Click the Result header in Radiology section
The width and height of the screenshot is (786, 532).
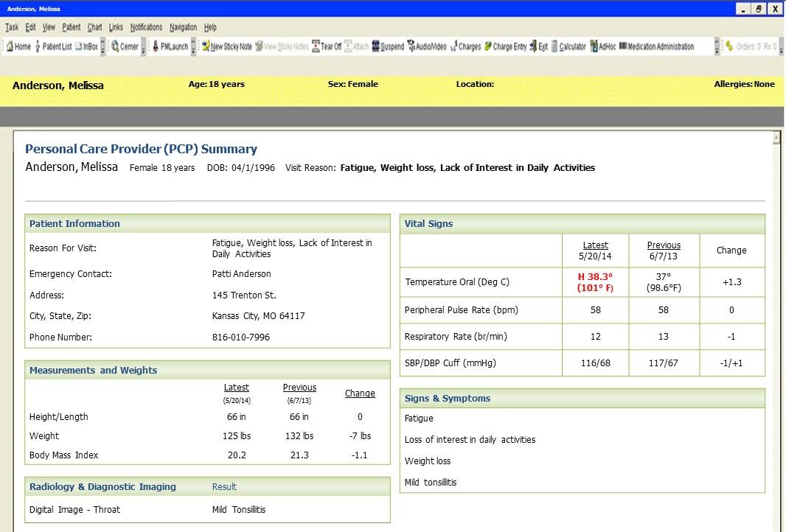pos(224,486)
